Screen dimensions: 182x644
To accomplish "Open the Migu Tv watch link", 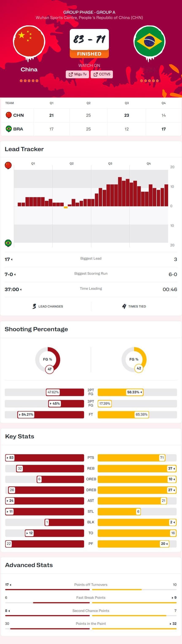I will tap(77, 74).
